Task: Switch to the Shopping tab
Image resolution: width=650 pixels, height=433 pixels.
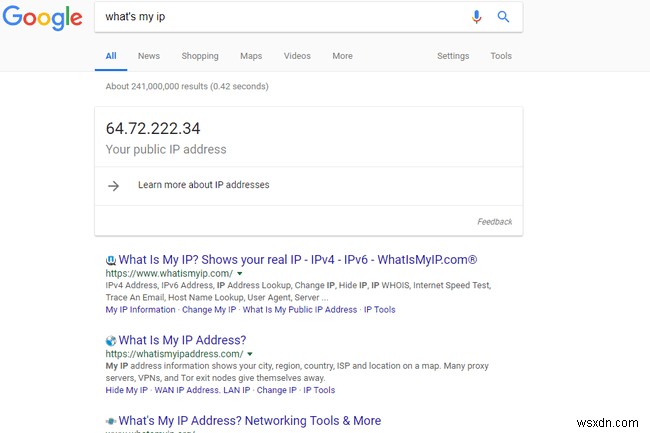Action: pos(200,56)
